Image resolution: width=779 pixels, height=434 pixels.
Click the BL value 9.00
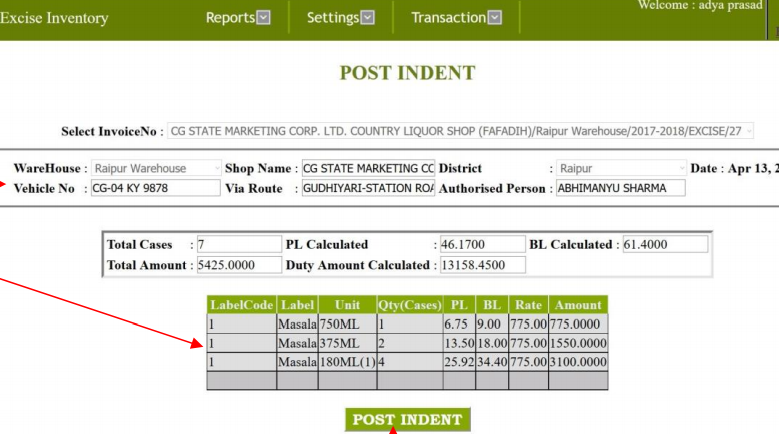[492, 324]
